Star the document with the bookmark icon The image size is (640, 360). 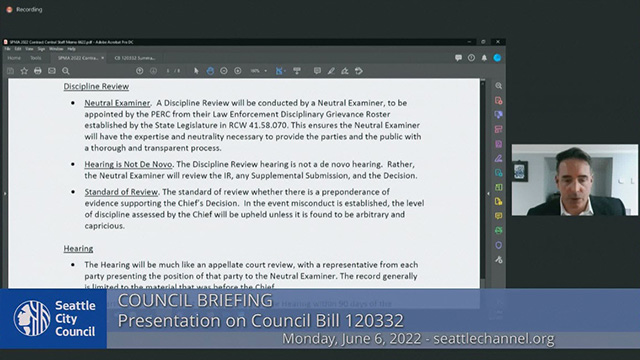[x=24, y=71]
